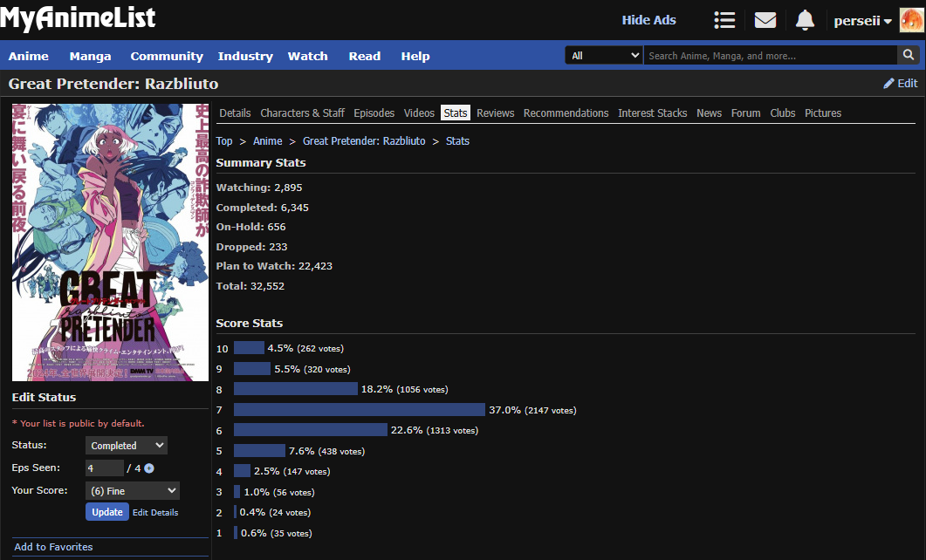This screenshot has width=926, height=560.
Task: Click the Eps Seen input field
Action: (x=105, y=468)
